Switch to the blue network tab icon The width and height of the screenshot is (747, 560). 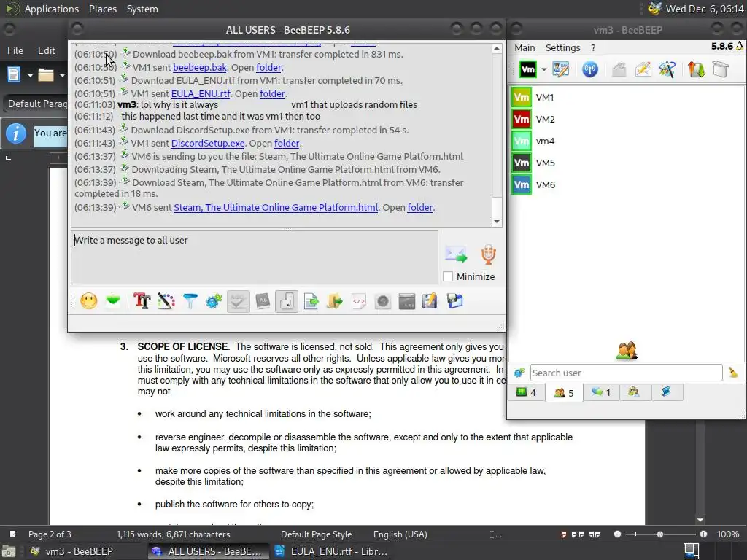coord(666,392)
